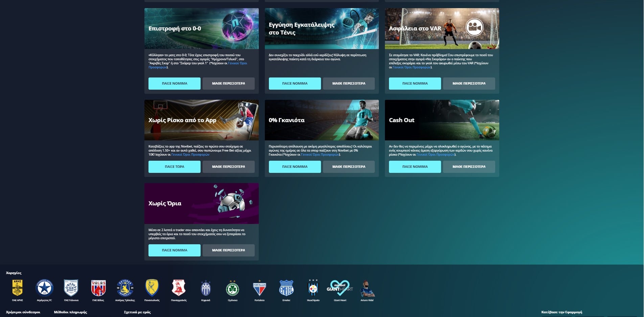The image size is (644, 317).
Task: Click ΜΑΘΕ ΠΕΡΙΣΣΟΤΕΡΑ under Cash Out
Action: tap(469, 167)
